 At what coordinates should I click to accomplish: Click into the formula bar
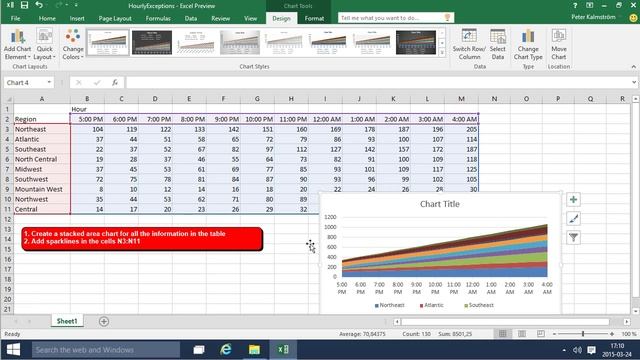[x=378, y=82]
